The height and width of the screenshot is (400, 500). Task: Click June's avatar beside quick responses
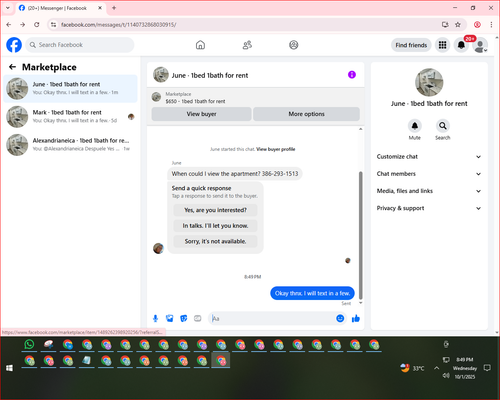click(x=158, y=248)
